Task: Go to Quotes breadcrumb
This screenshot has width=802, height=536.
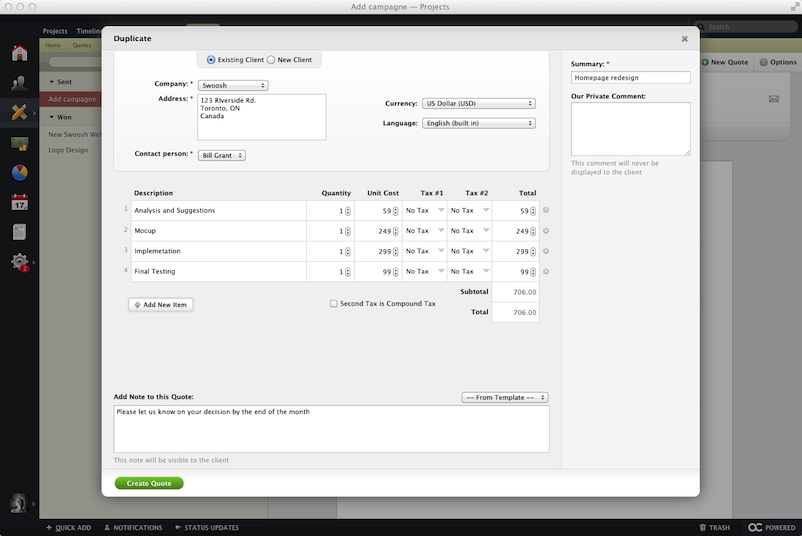Action: [x=82, y=45]
